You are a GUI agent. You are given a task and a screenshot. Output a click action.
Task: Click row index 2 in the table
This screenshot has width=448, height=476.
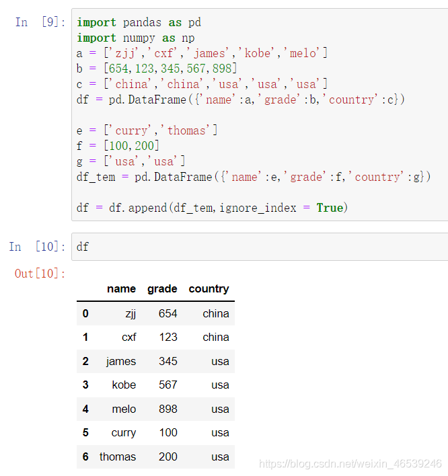pyautogui.click(x=85, y=361)
